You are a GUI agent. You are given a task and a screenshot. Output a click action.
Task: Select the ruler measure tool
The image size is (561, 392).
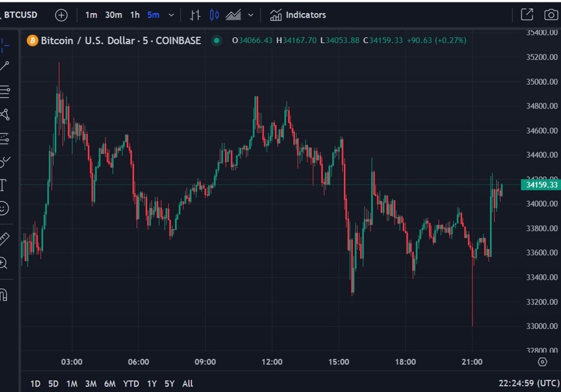[x=4, y=239]
